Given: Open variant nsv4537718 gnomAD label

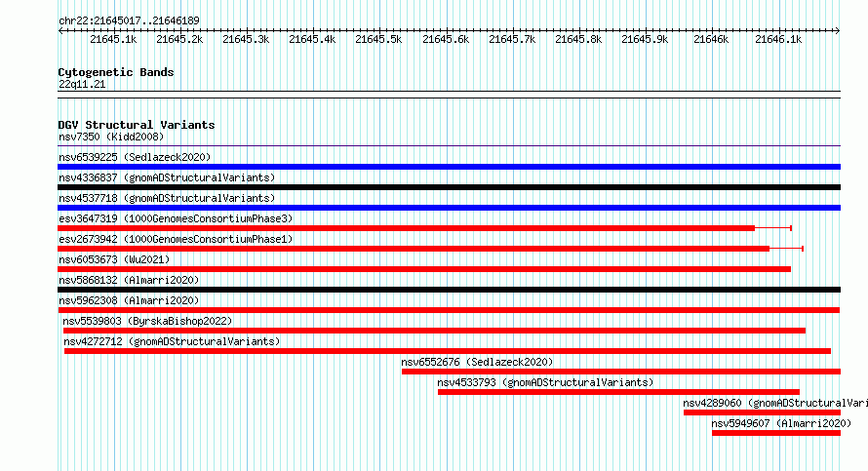Looking at the screenshot, I should coord(167,198).
